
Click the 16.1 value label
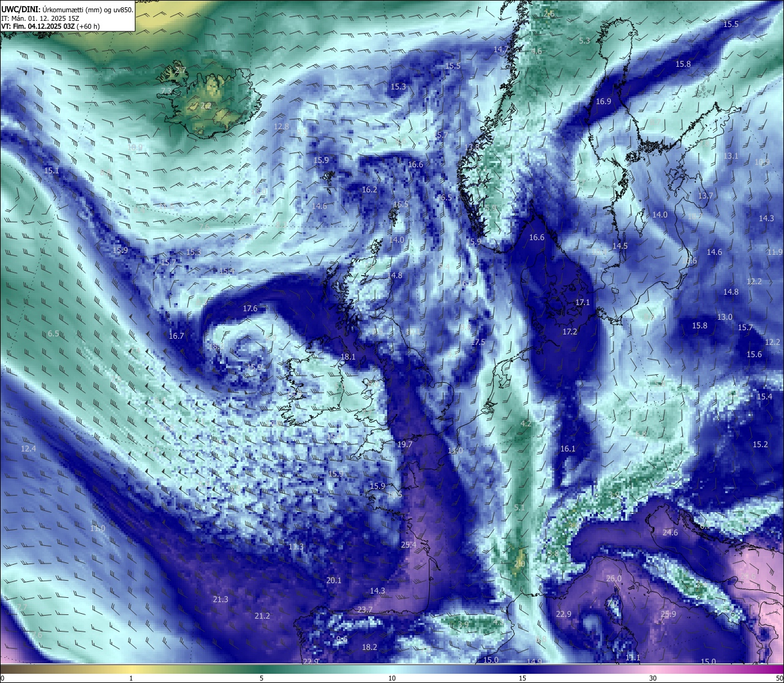pos(568,448)
